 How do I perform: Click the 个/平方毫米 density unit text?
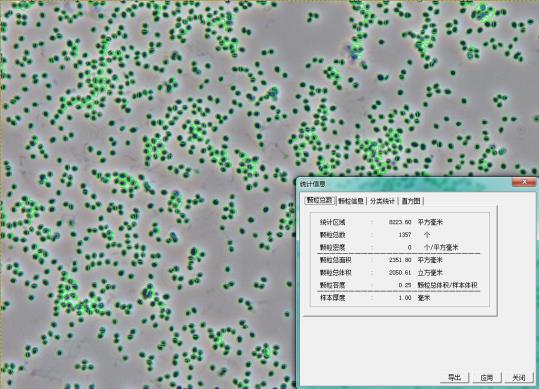click(x=441, y=247)
